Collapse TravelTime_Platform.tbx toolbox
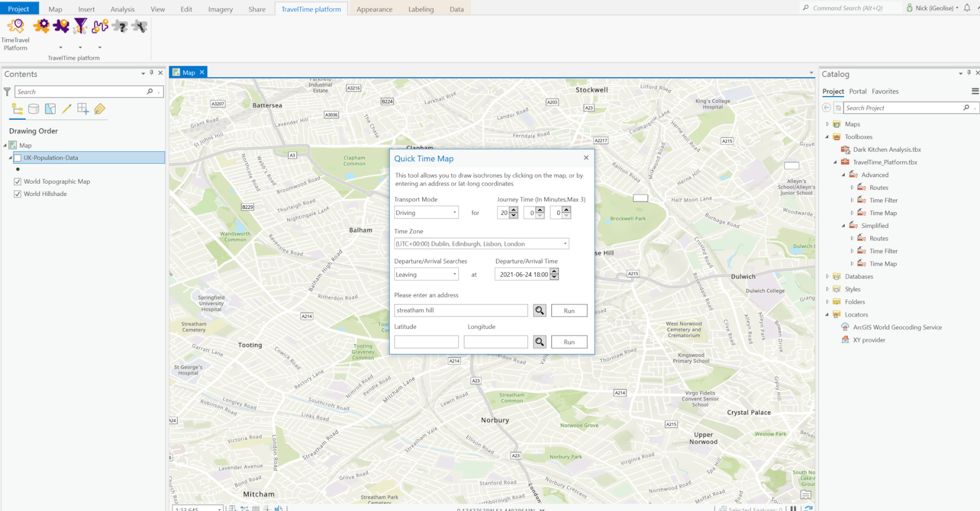The image size is (980, 511). [x=835, y=162]
